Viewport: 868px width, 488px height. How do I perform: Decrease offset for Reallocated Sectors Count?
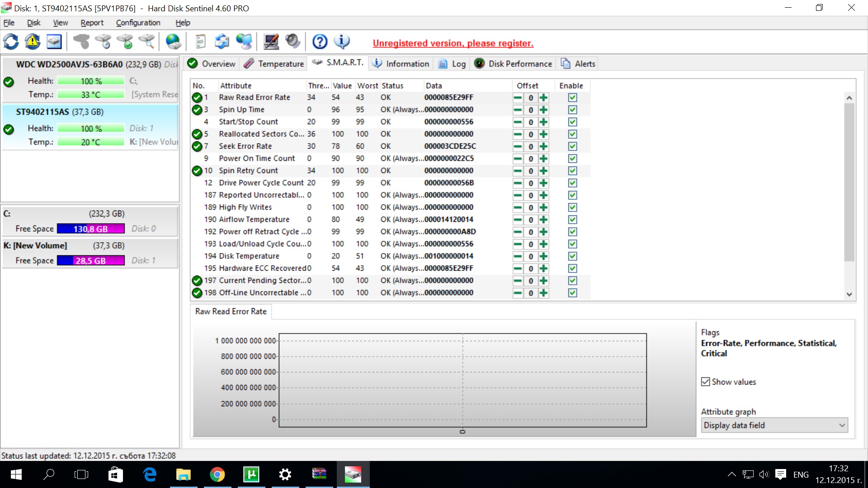[518, 134]
